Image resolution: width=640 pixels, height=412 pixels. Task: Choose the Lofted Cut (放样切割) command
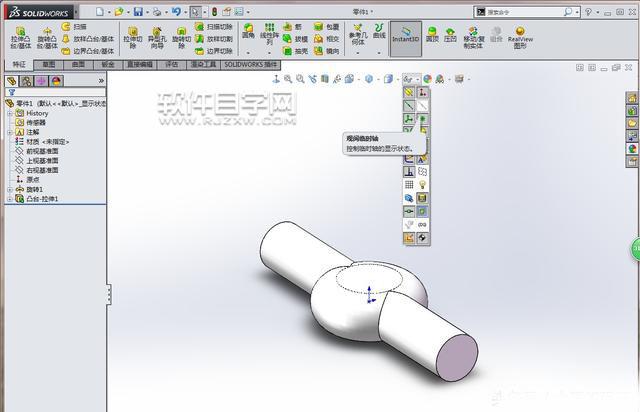click(x=214, y=39)
